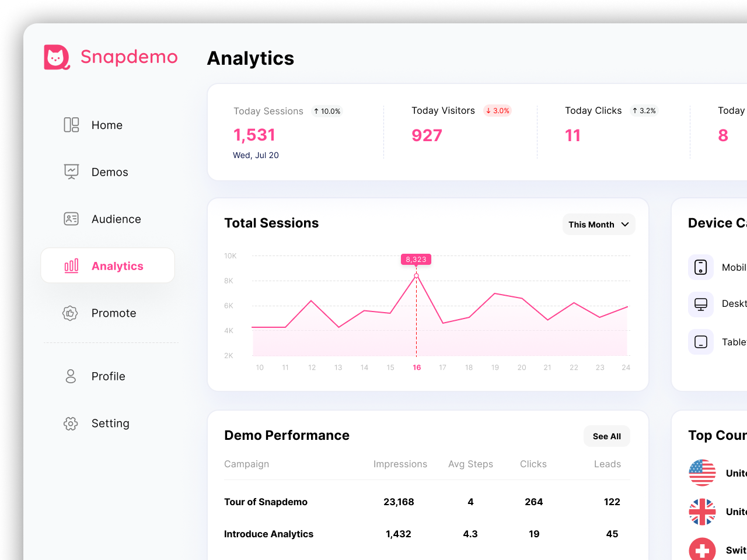Click the 23,168 impressions cell
747x560 pixels.
pos(399,502)
